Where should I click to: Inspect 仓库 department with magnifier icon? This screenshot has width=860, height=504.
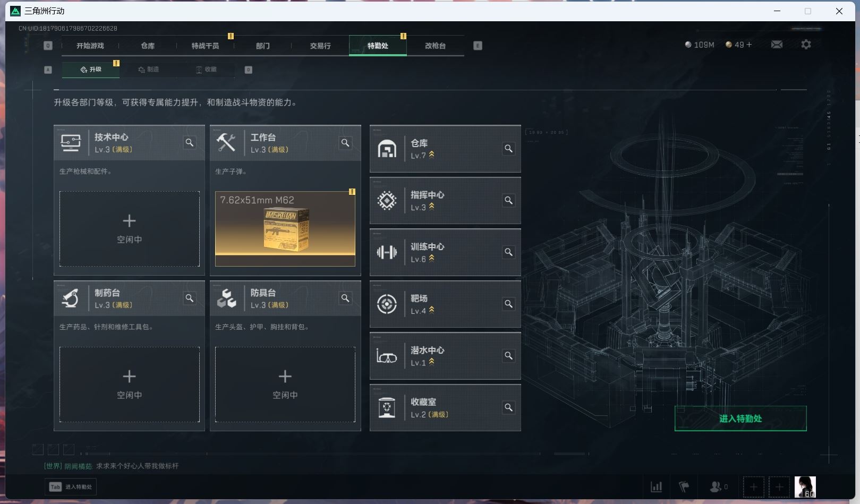[508, 149]
